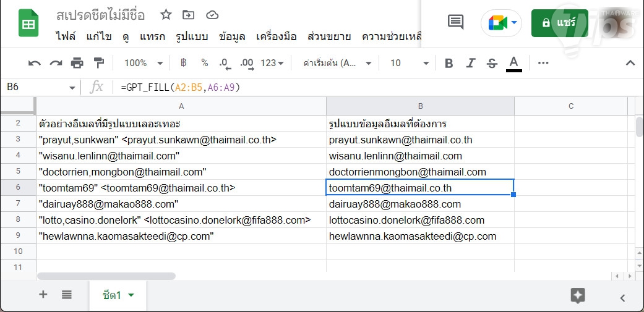This screenshot has width=644, height=312.
Task: Move spreadsheet to folder icon
Action: (x=189, y=15)
